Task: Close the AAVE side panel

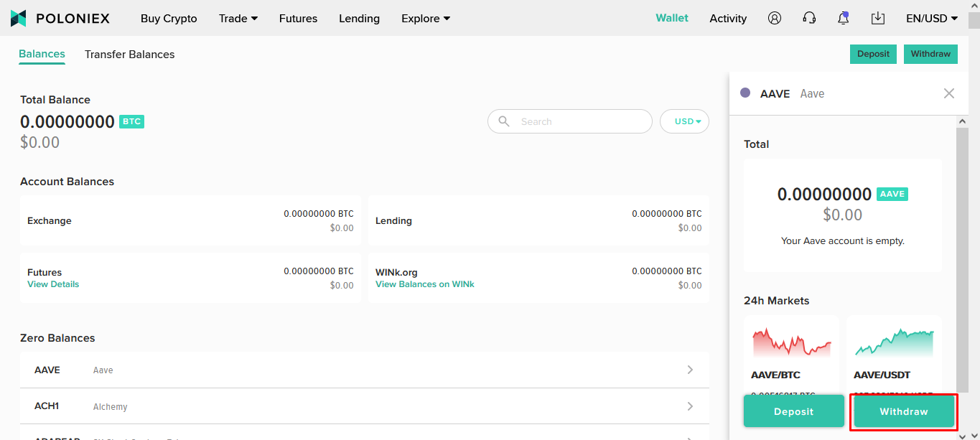Action: [949, 93]
